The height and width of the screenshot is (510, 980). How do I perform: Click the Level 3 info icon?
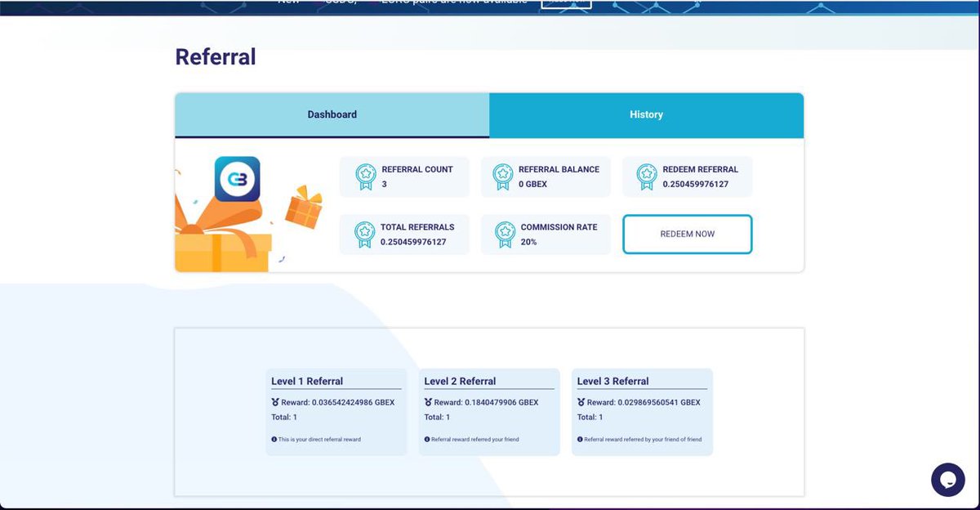579,439
